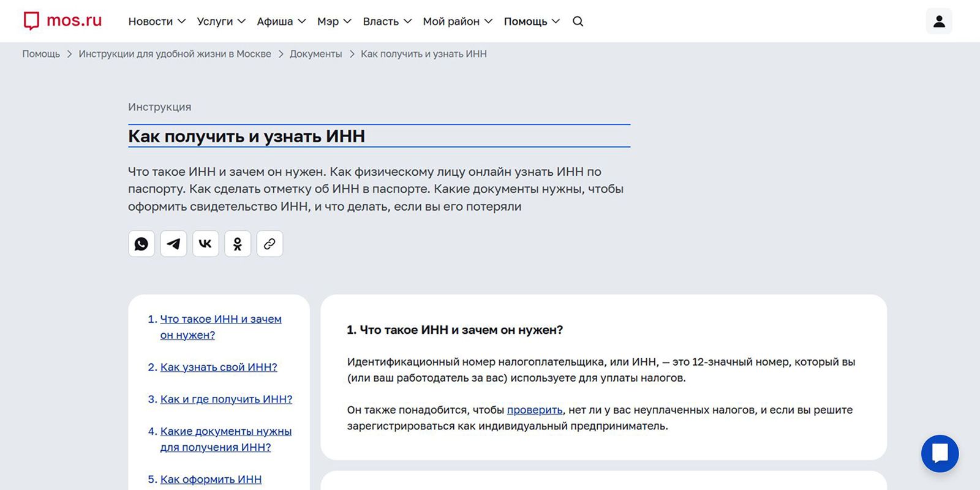980x490 pixels.
Task: Click intro text starting Что такое ИНН и зачем
Action: coord(375,189)
